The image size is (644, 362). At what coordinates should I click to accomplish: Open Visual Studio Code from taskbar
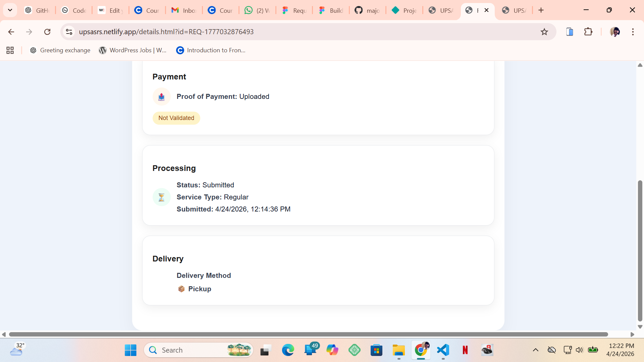click(x=443, y=350)
